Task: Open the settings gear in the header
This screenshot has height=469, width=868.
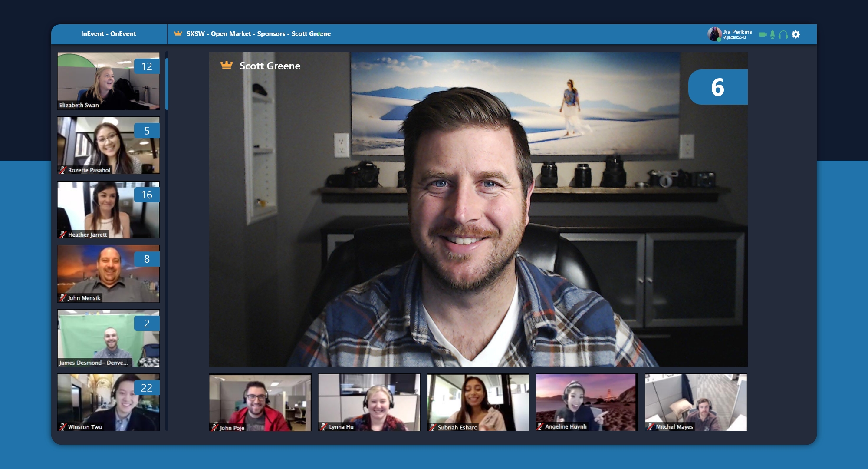Action: click(796, 34)
